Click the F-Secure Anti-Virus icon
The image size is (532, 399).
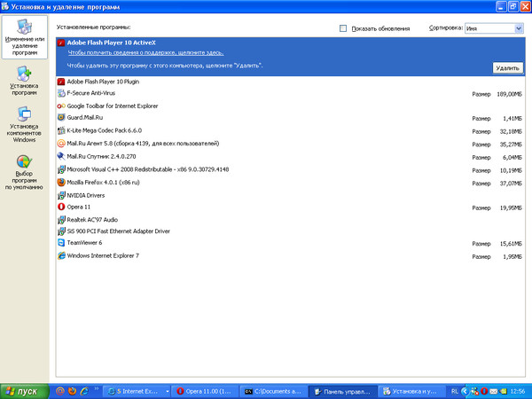pos(61,93)
